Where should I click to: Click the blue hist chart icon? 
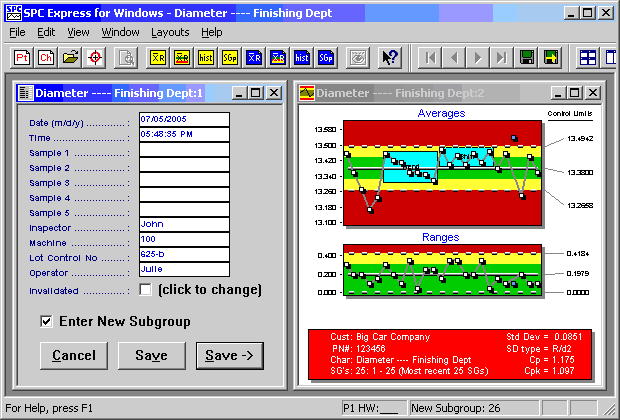click(302, 57)
